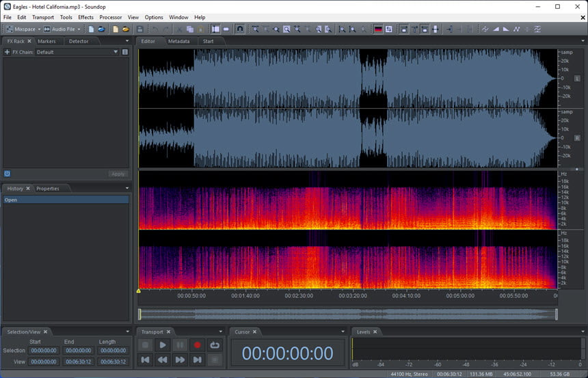Toggle the snapping magnet icon
This screenshot has height=378, width=588.
coord(239,29)
